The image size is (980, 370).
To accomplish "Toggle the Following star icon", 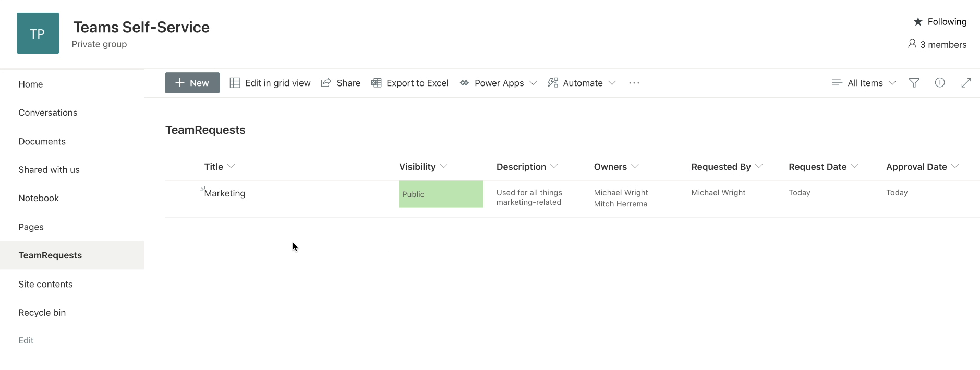I will tap(918, 22).
